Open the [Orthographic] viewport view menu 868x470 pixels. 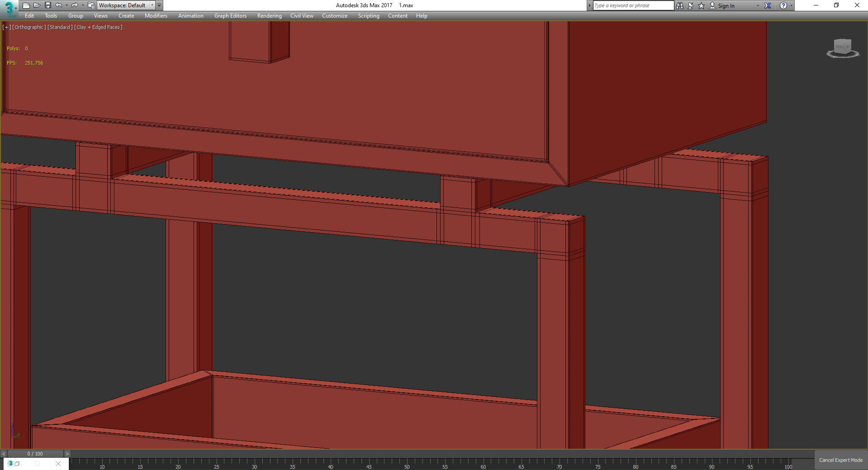pos(29,27)
